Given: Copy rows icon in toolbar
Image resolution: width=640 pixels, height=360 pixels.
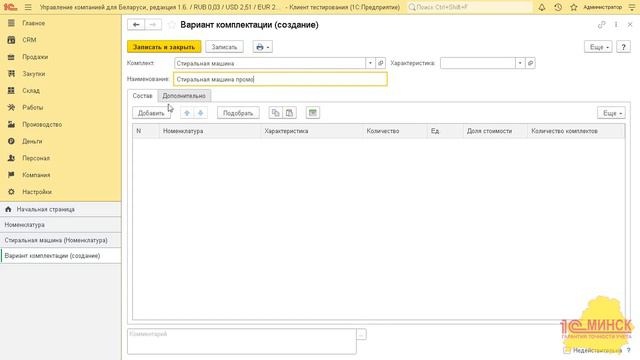Looking at the screenshot, I should click(276, 113).
